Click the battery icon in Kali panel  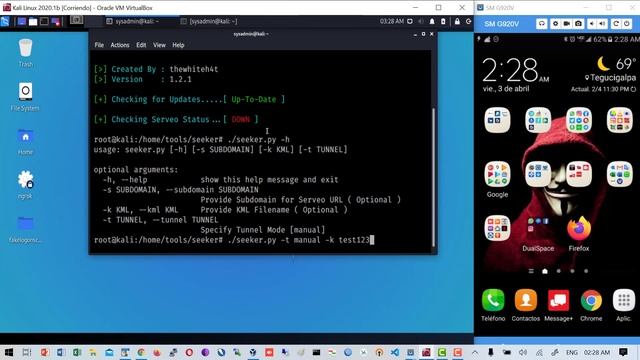(443, 21)
